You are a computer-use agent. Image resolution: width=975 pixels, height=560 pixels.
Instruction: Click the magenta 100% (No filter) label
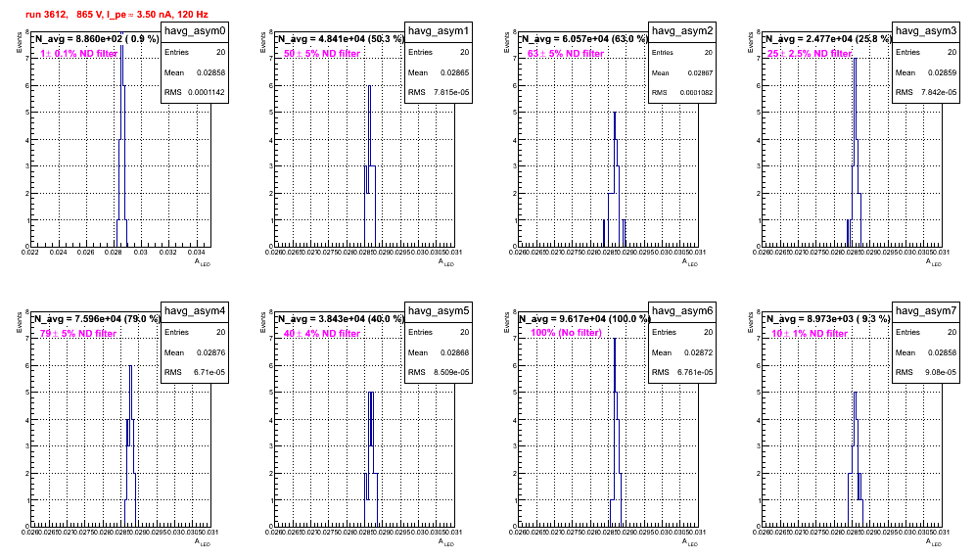pos(567,333)
